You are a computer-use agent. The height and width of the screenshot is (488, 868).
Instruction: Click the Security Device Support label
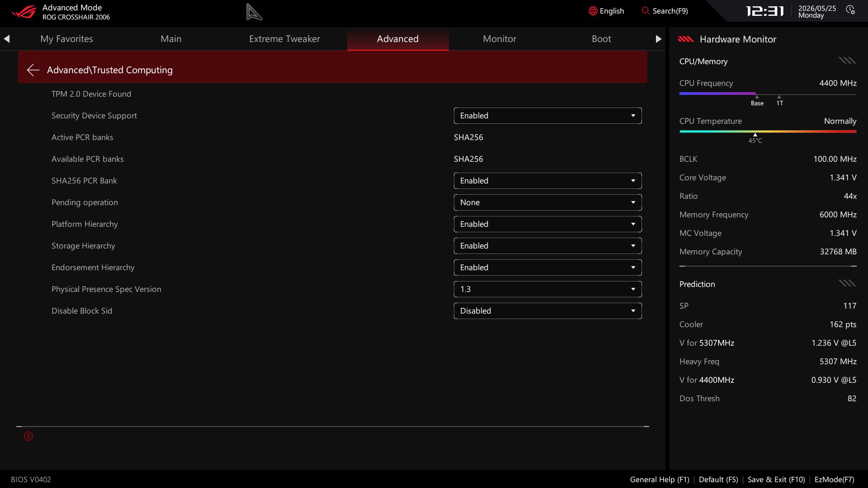pos(94,116)
